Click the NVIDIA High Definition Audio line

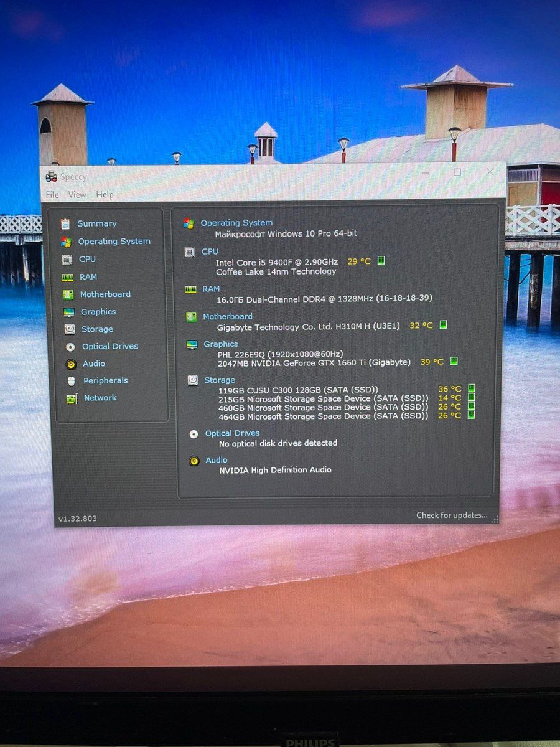(x=275, y=471)
